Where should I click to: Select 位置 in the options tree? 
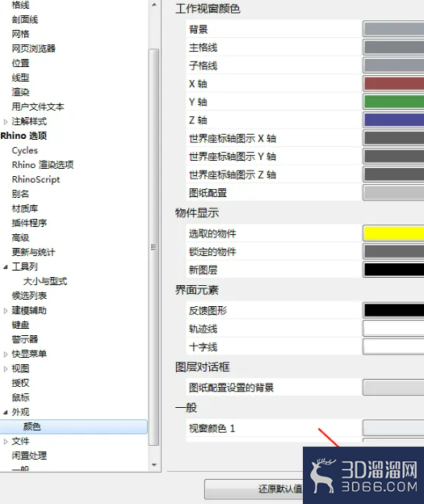(20, 63)
